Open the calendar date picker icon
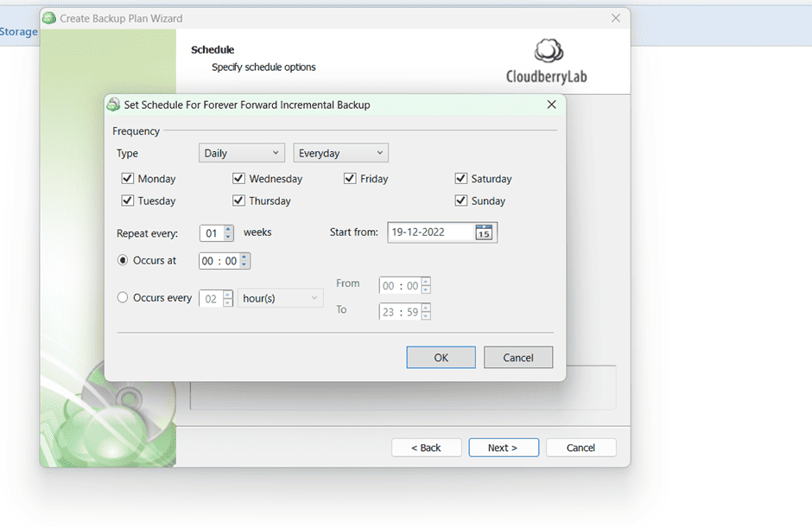The width and height of the screenshot is (812, 528). [484, 232]
